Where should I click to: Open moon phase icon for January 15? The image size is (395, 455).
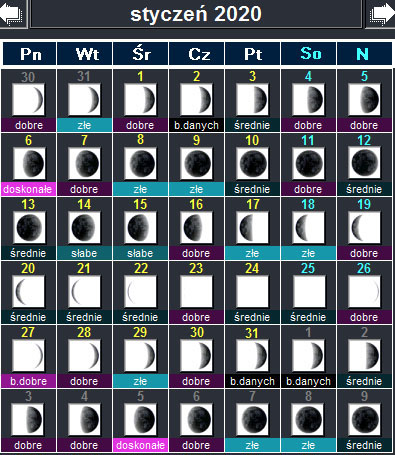(140, 227)
